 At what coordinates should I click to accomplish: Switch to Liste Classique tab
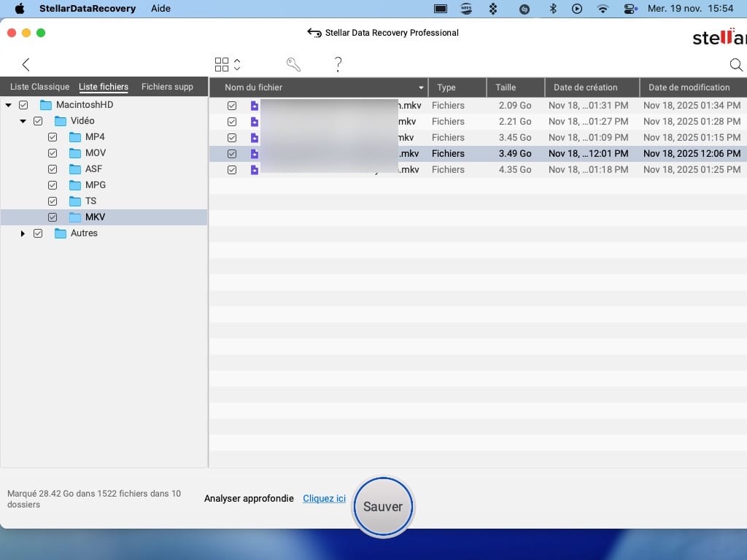(39, 87)
